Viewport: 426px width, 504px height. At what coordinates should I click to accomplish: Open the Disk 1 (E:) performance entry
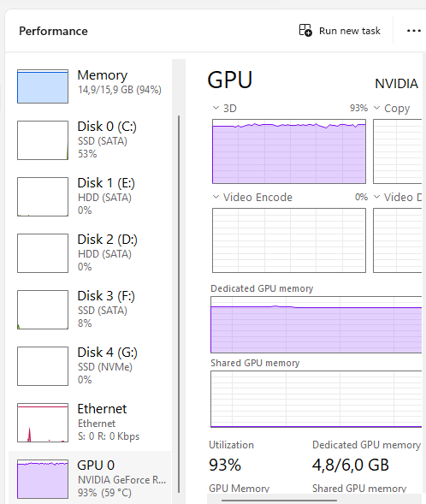[x=90, y=197]
